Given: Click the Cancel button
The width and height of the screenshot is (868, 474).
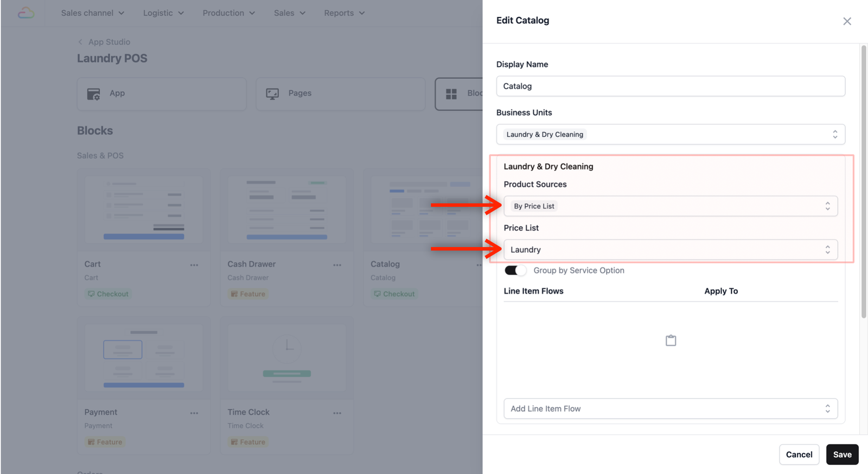Looking at the screenshot, I should point(799,454).
